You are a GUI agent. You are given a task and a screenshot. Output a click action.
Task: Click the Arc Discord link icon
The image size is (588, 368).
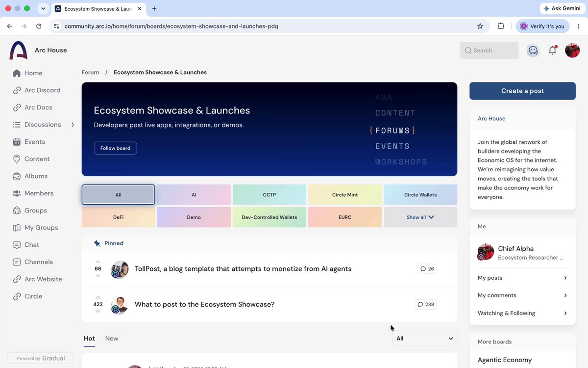pyautogui.click(x=17, y=90)
